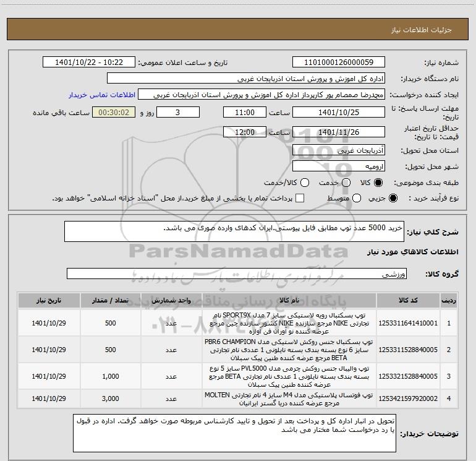Click the buyer notes text box

point(234,433)
